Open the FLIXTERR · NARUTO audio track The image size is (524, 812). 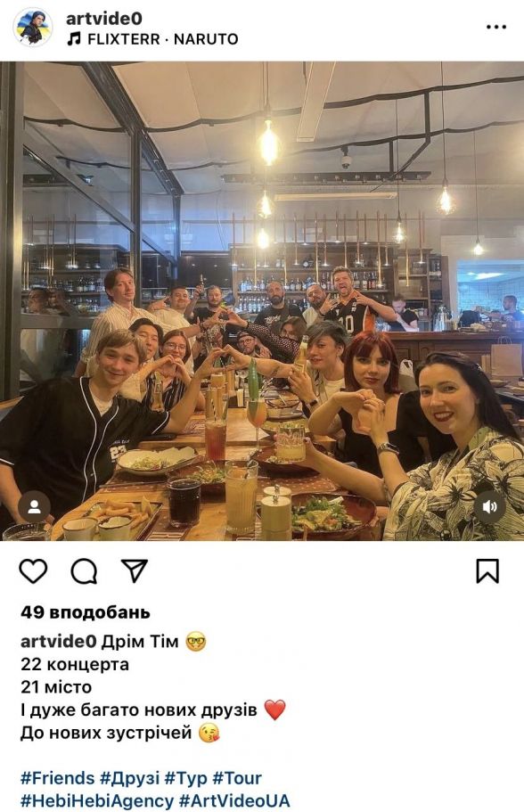(162, 39)
